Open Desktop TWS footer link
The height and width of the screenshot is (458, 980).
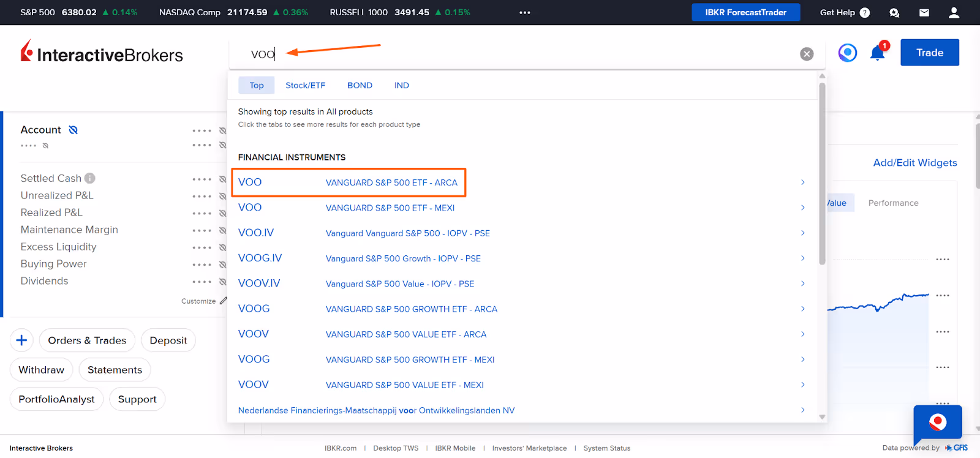(396, 448)
